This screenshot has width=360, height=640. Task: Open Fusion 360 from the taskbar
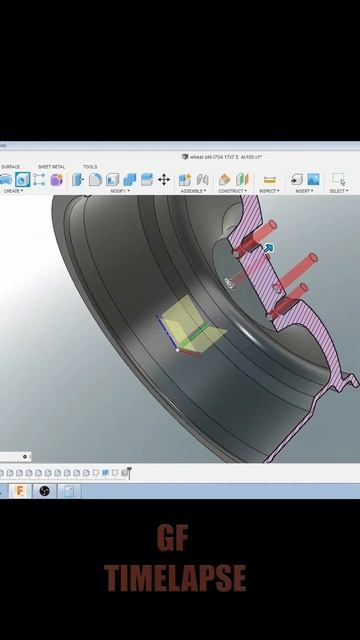click(20, 491)
